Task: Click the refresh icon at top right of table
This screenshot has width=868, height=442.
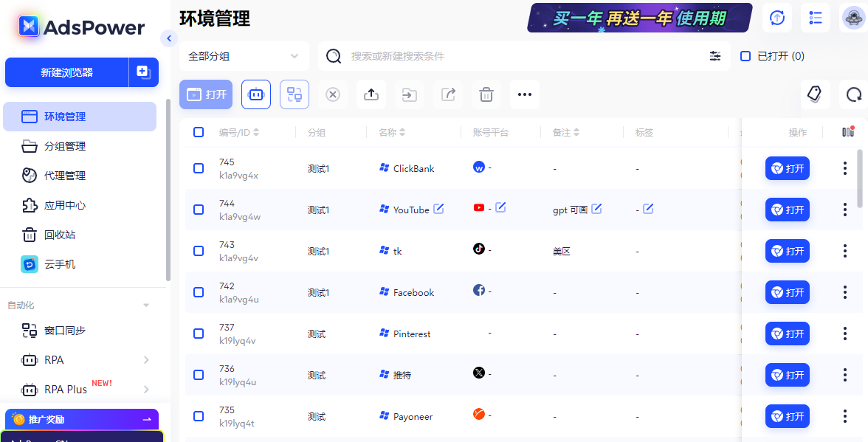Action: 853,94
